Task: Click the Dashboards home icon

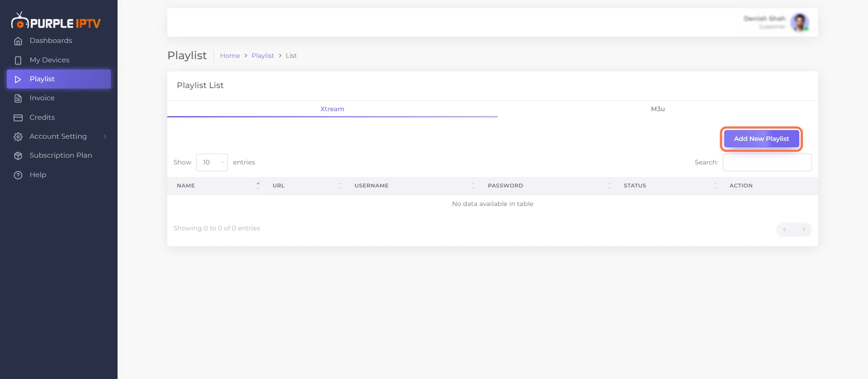Action: point(18,41)
